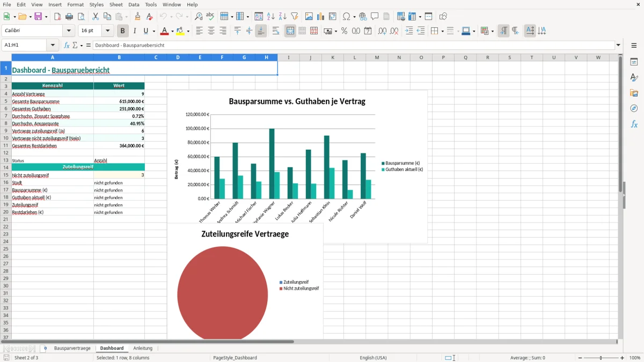Click the Save document icon
Screen dimensions: 644x362
[38, 17]
